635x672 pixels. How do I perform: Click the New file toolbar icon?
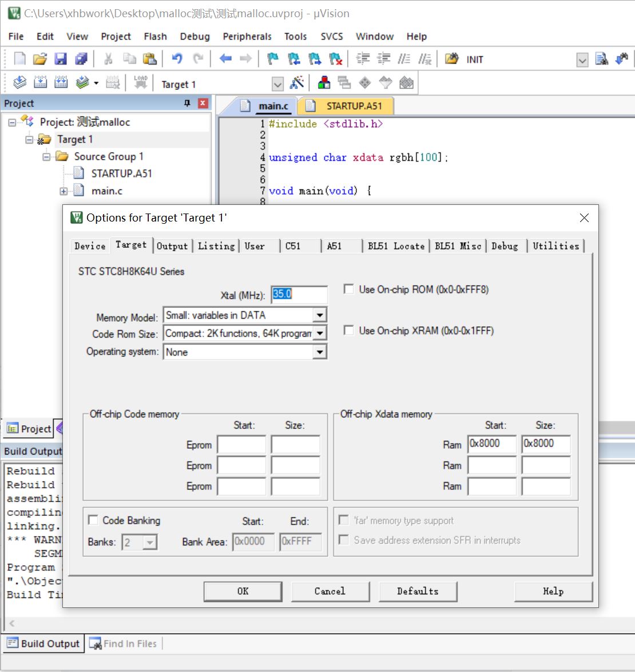pos(19,59)
